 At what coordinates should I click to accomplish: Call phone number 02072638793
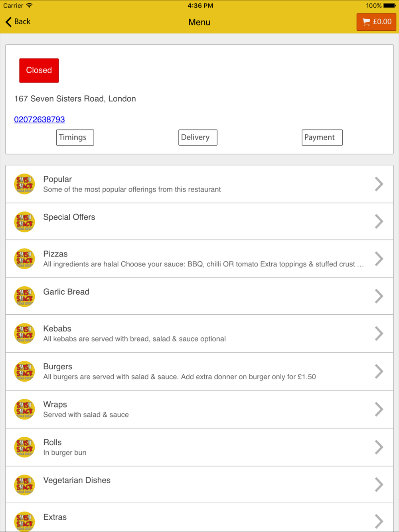(x=40, y=119)
